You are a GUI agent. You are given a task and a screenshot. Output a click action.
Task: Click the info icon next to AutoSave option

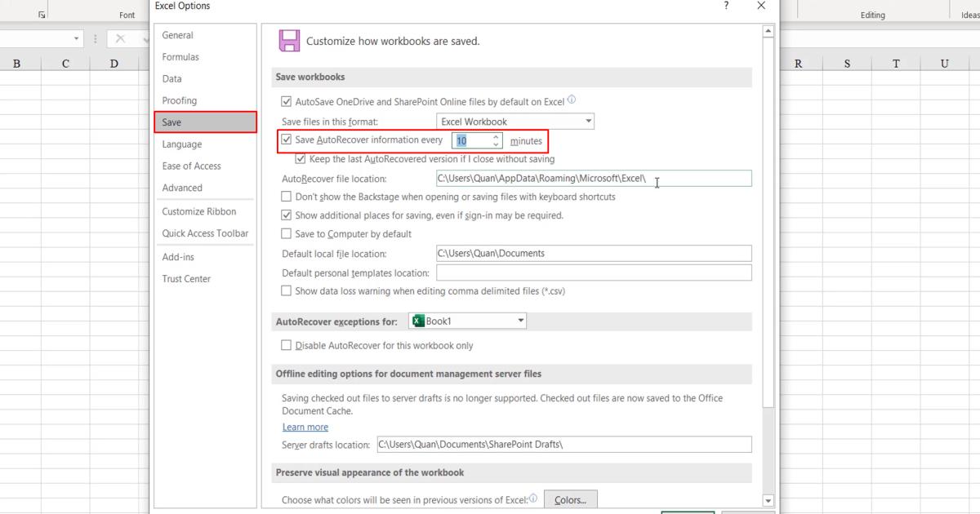[572, 100]
